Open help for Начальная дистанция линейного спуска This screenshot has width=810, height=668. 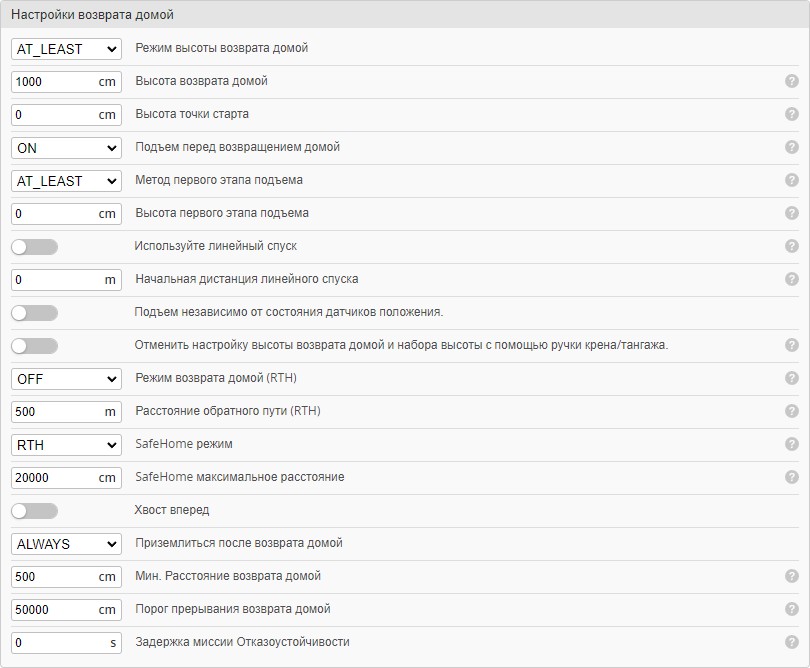[792, 279]
